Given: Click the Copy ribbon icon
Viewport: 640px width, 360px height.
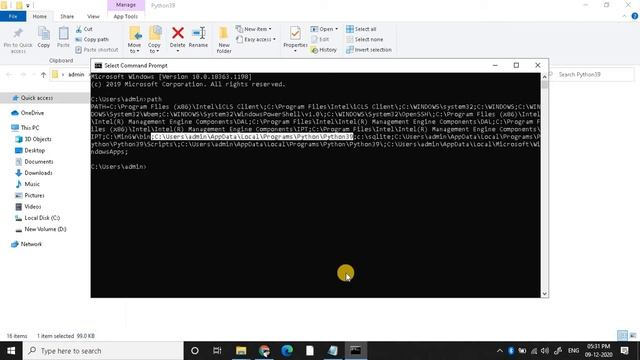Looking at the screenshot, I should click(x=44, y=34).
